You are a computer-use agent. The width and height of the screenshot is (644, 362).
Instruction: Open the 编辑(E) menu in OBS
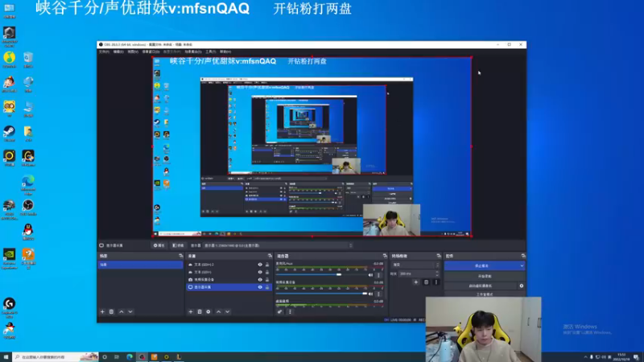(x=118, y=51)
